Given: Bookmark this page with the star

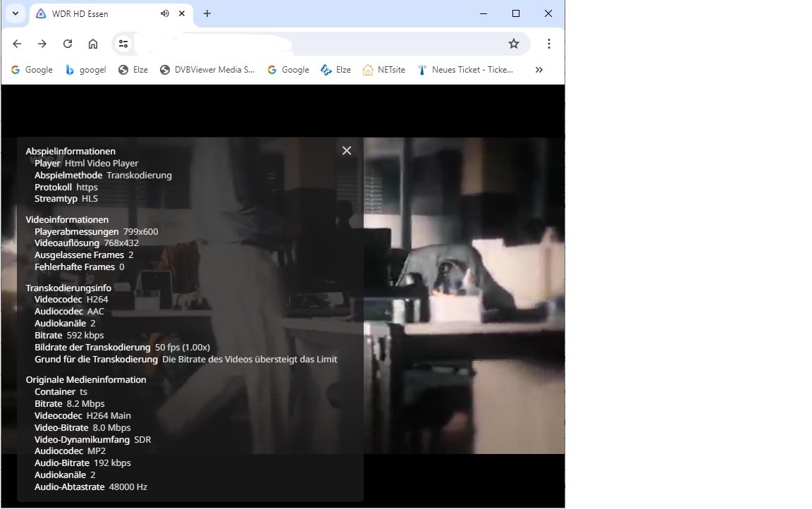Looking at the screenshot, I should click(513, 44).
